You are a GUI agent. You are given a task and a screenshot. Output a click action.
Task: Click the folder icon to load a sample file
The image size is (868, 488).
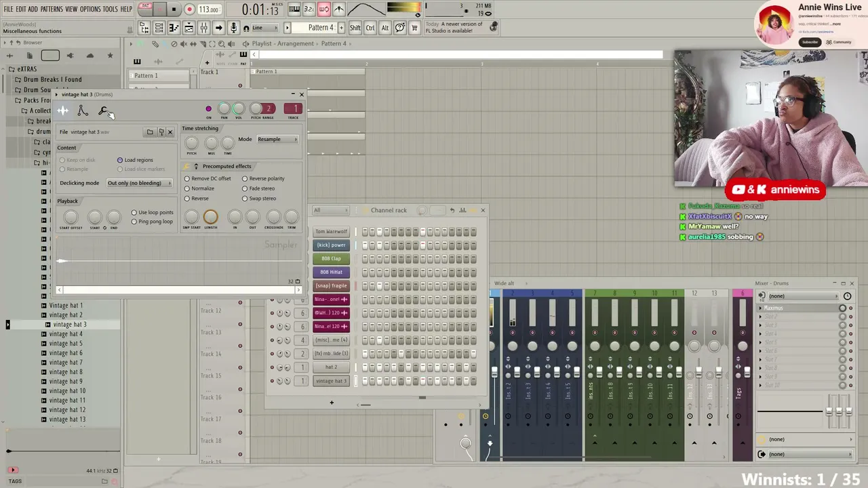point(150,132)
